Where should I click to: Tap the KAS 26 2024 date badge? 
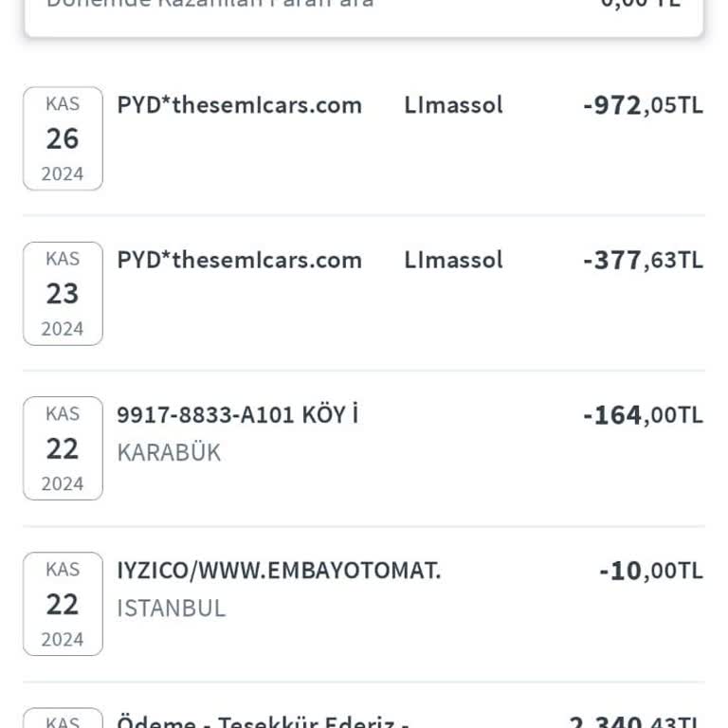click(63, 138)
